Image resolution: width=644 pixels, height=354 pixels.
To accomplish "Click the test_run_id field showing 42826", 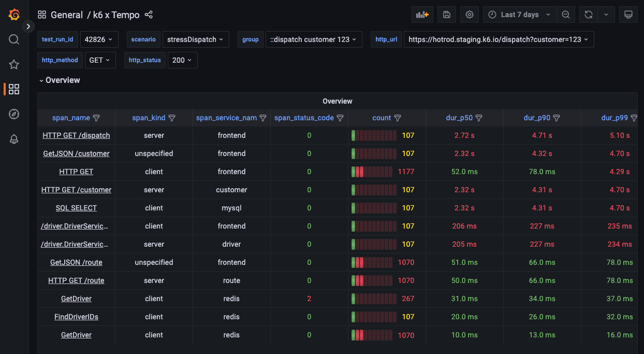I will (98, 39).
